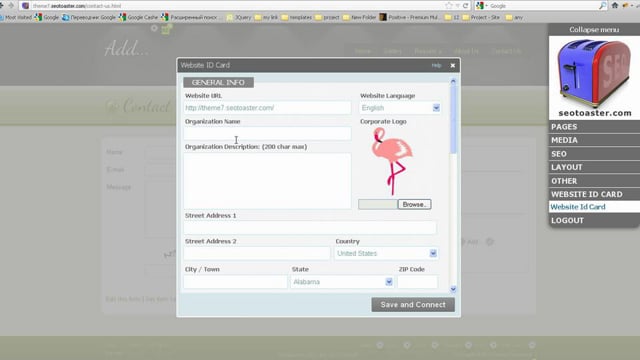Click LOGOUT in the side menu
Screen dimensions: 640x360
coord(594,220)
